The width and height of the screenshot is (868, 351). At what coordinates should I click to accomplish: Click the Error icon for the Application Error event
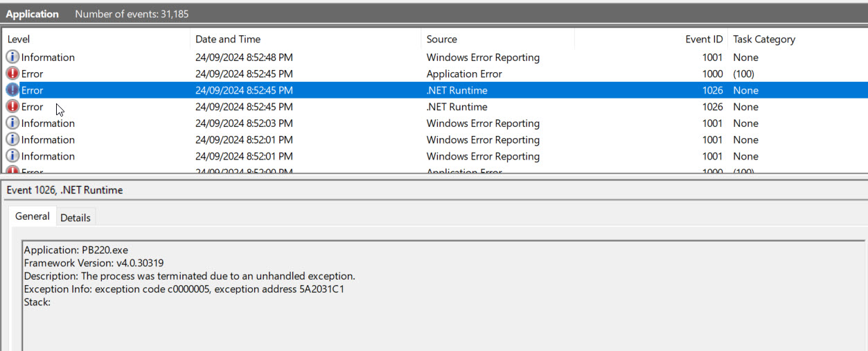12,74
